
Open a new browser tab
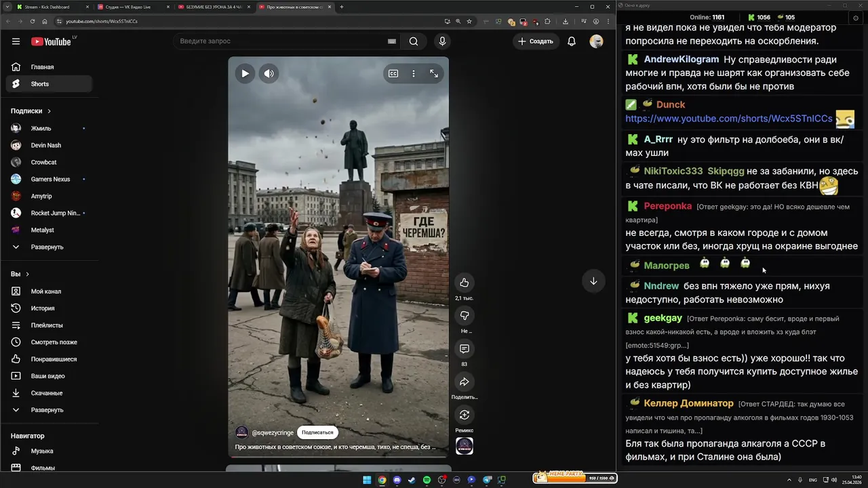342,7
